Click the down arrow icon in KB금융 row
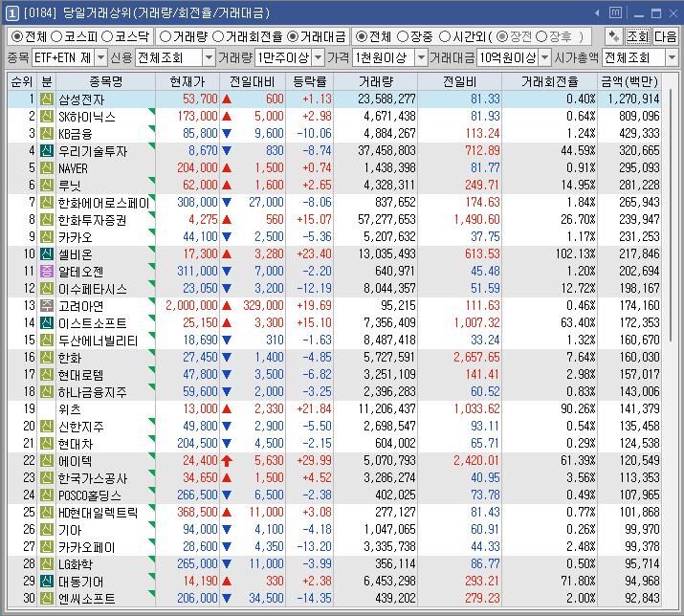 pyautogui.click(x=227, y=134)
